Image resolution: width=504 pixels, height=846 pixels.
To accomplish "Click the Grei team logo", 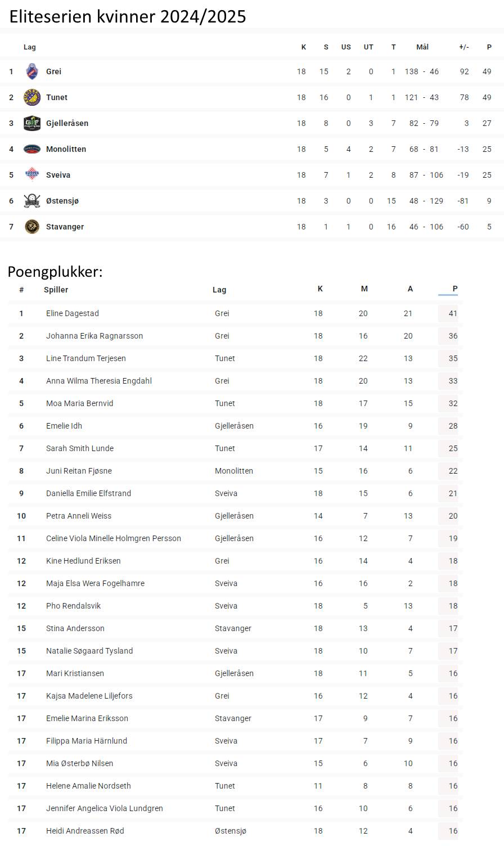I will click(32, 71).
